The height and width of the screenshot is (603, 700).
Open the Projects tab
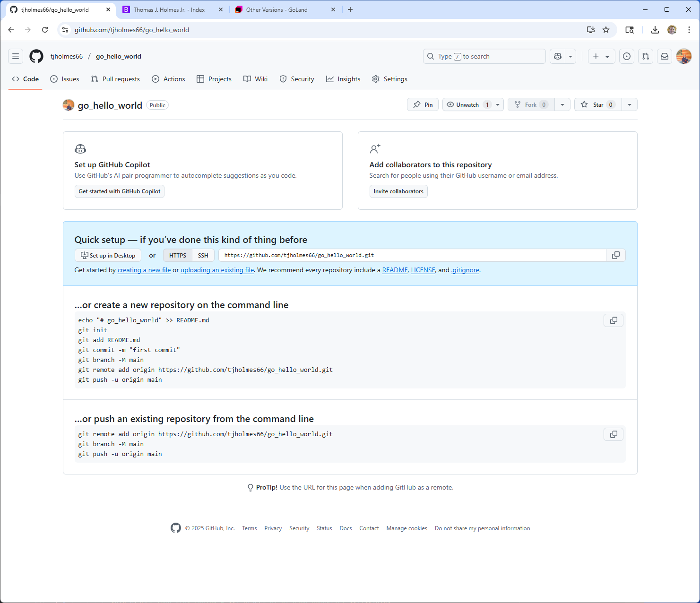(x=214, y=79)
